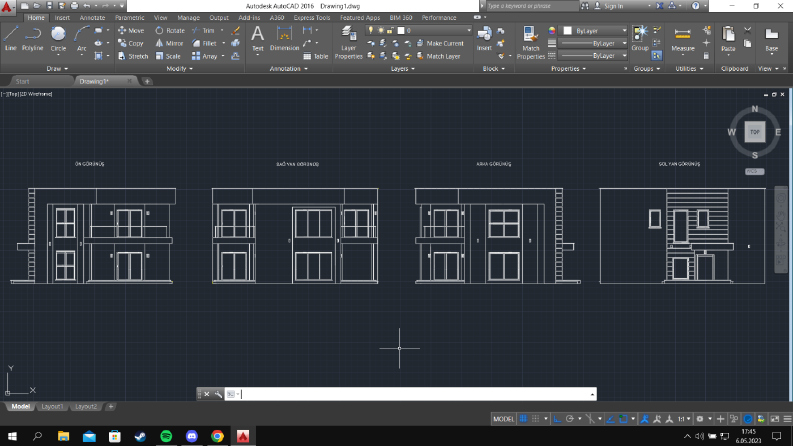This screenshot has height=446, width=793.
Task: Open Layer Properties manager
Action: (x=348, y=42)
